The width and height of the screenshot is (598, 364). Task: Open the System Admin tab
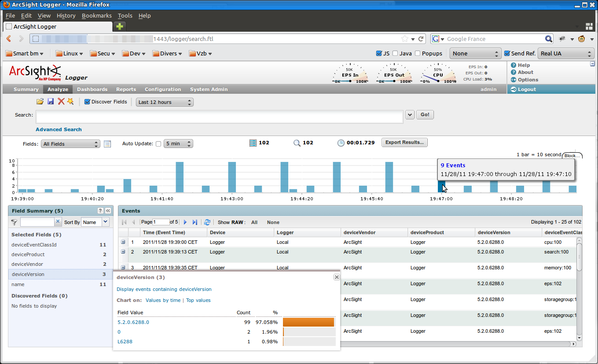click(x=209, y=89)
